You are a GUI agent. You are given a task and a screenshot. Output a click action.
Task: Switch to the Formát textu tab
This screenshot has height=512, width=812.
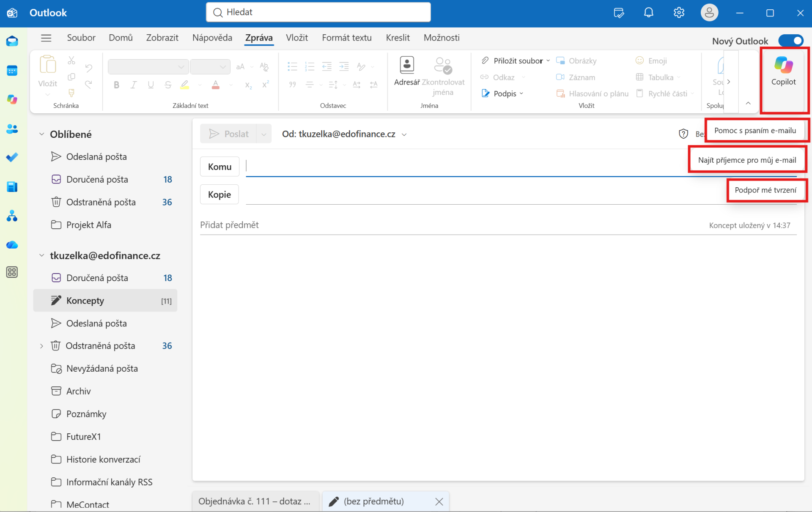347,38
